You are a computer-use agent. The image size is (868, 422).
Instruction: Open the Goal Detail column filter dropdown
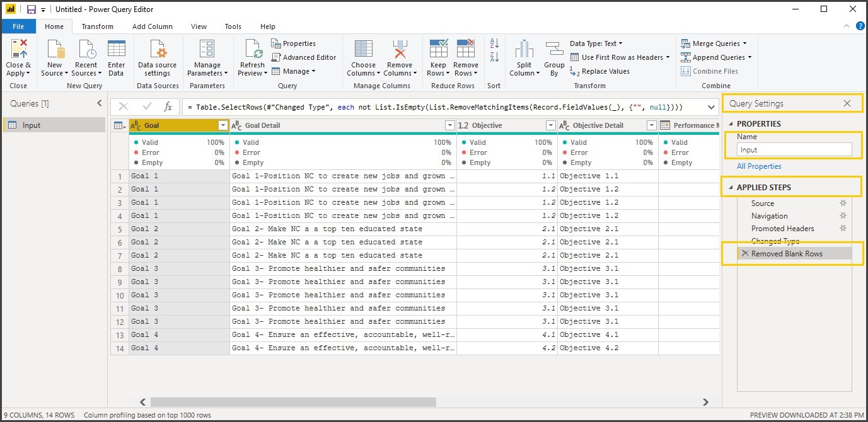449,125
